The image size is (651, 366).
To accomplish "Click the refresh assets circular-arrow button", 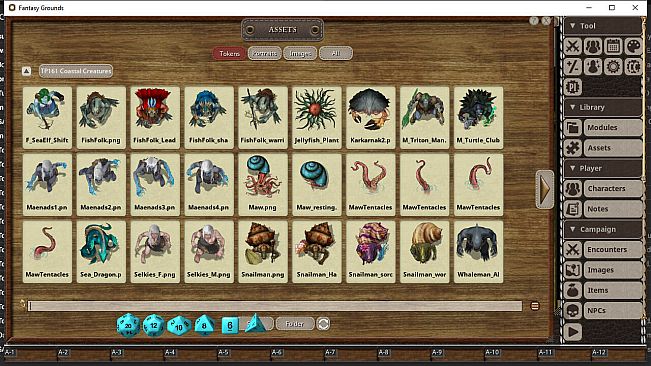I will (323, 323).
